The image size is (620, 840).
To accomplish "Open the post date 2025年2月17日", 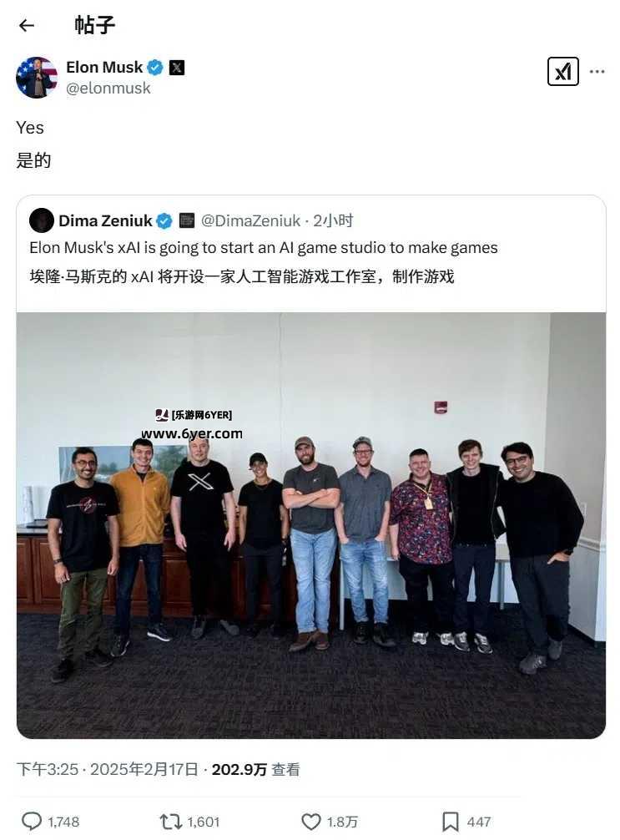I will [x=144, y=769].
